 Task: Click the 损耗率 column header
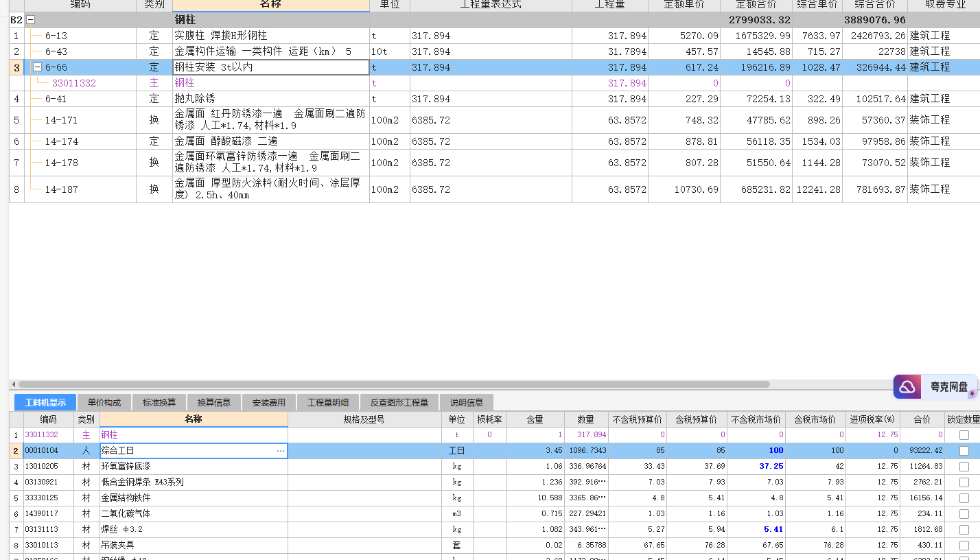[x=490, y=419]
